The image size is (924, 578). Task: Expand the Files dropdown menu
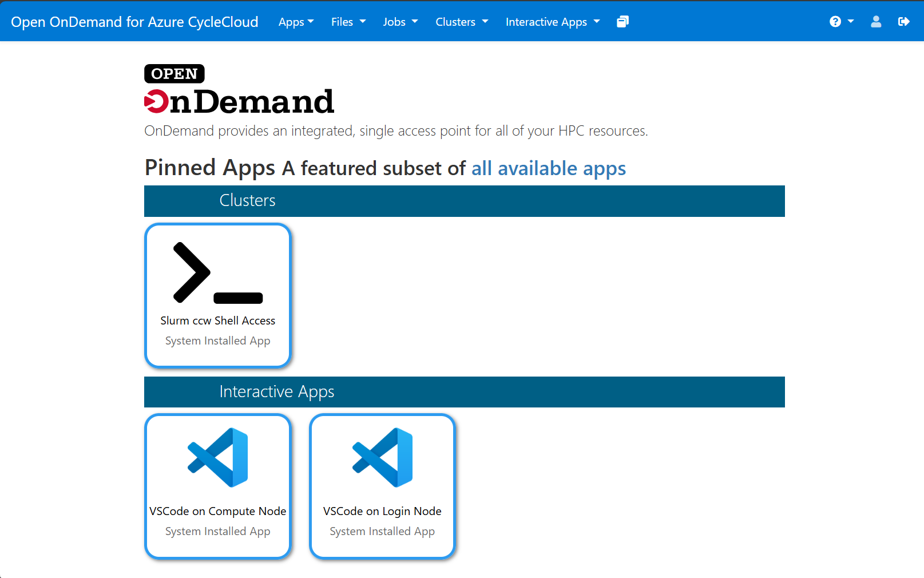click(348, 22)
